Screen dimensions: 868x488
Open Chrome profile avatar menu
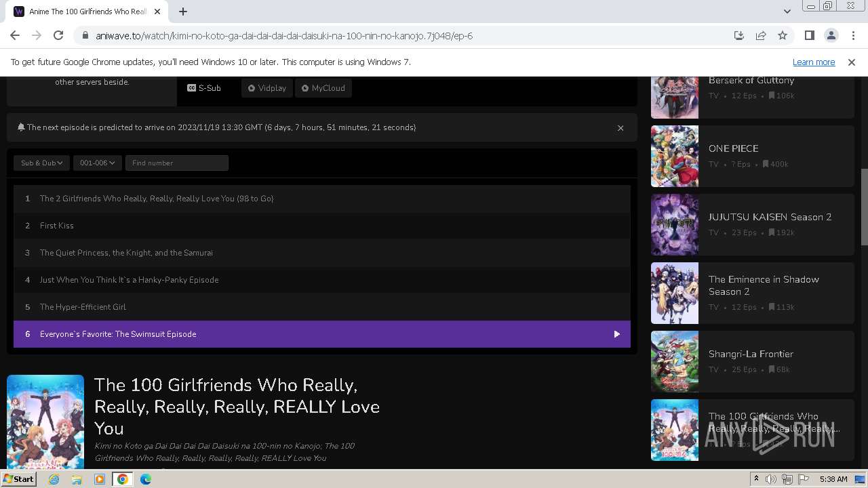(x=831, y=35)
